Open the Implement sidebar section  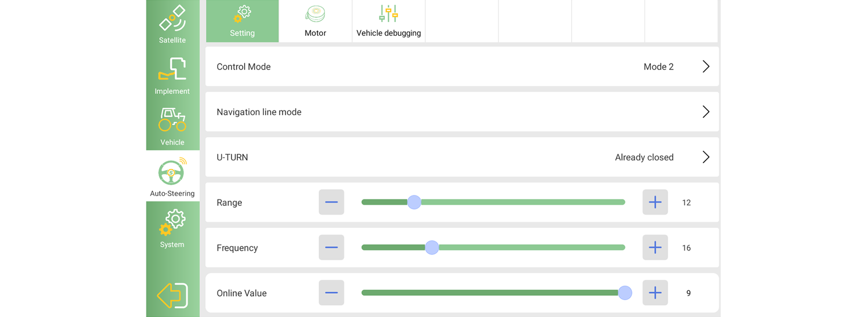172,75
